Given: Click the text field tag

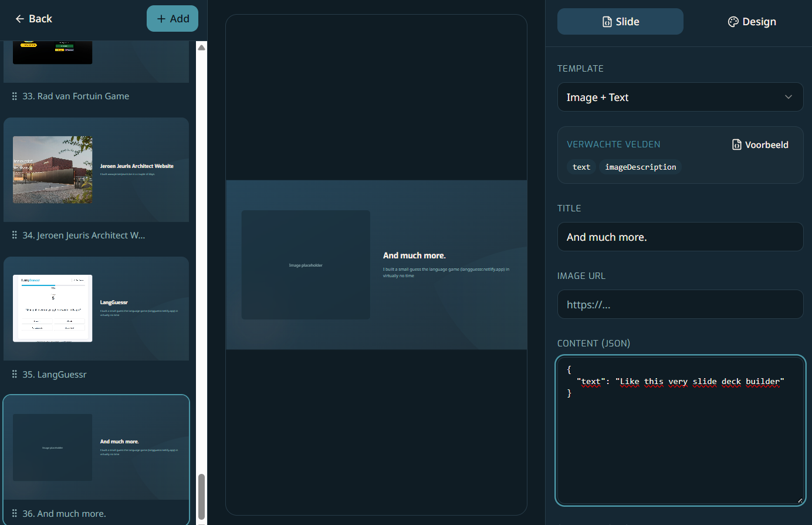Looking at the screenshot, I should click(581, 167).
